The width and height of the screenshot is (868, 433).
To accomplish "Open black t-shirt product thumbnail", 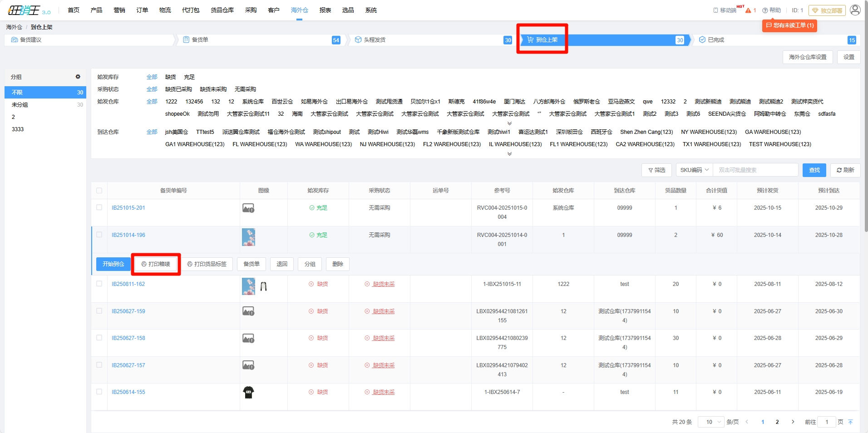I will (248, 393).
